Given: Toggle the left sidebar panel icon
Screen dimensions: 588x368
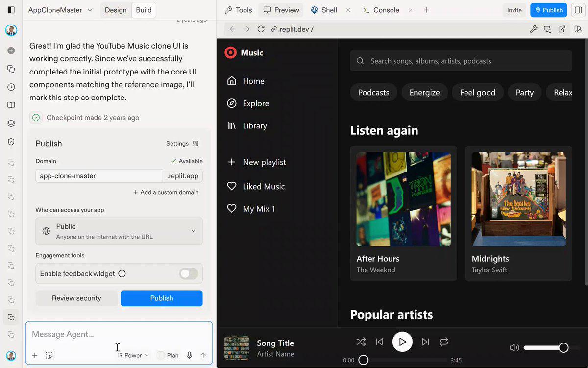Looking at the screenshot, I should (x=11, y=10).
